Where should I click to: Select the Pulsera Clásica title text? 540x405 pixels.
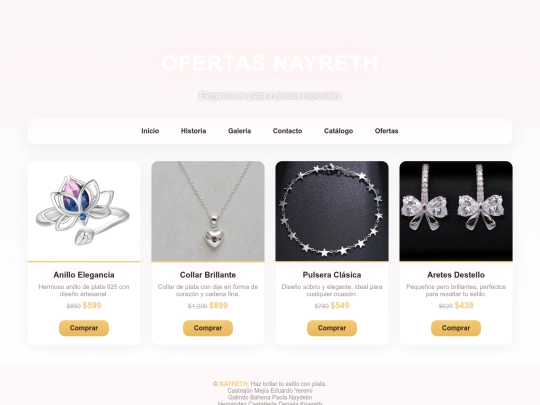tap(332, 275)
